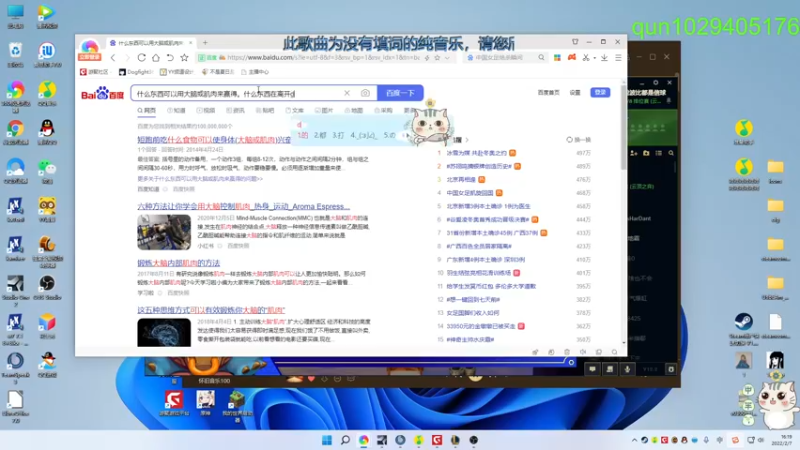Show hidden tray icons chevron on taskbar

click(634, 440)
